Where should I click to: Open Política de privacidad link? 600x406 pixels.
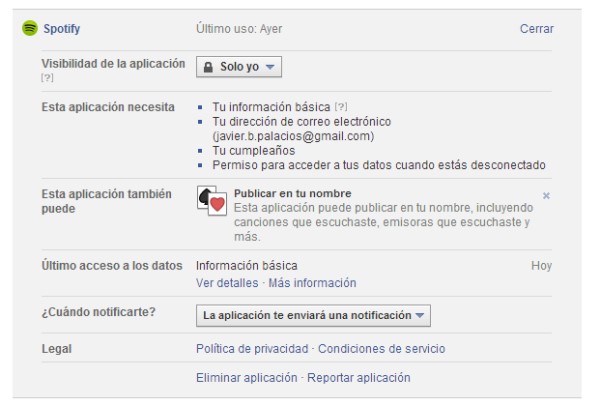click(x=252, y=349)
